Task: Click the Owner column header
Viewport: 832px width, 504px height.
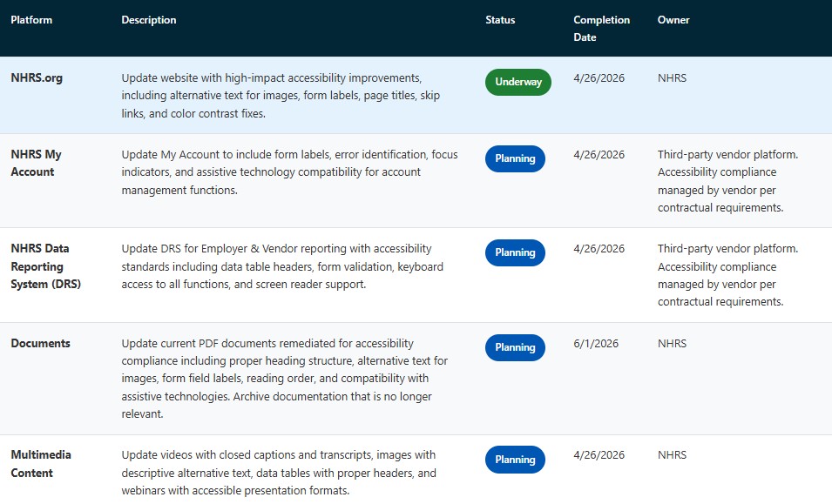Action: [673, 19]
